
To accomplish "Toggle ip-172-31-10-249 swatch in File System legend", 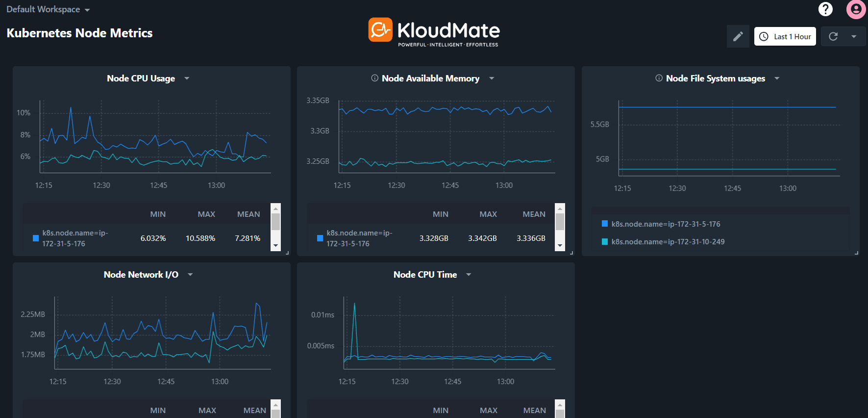I will coord(605,241).
